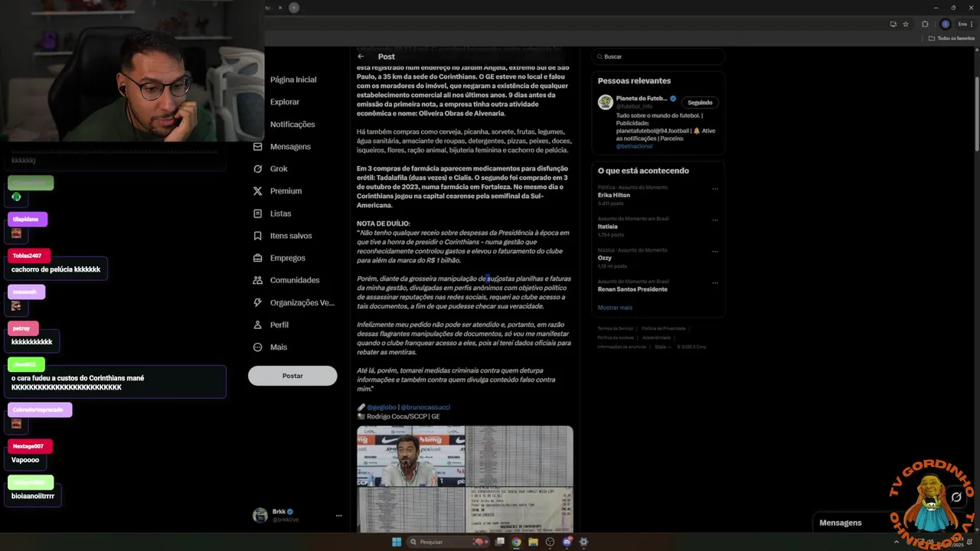Open Windows Start menu

[397, 542]
